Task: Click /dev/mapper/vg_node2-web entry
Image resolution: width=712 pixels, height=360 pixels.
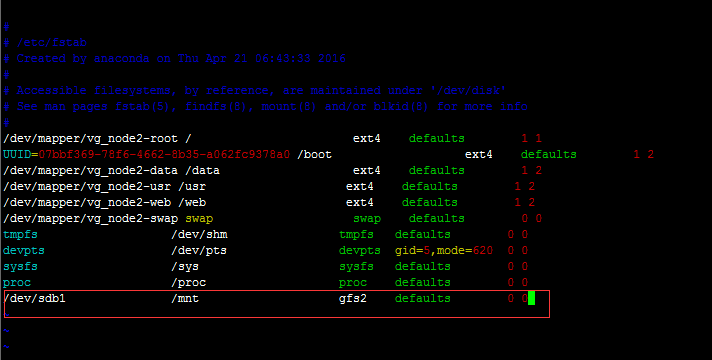Action: click(x=87, y=202)
